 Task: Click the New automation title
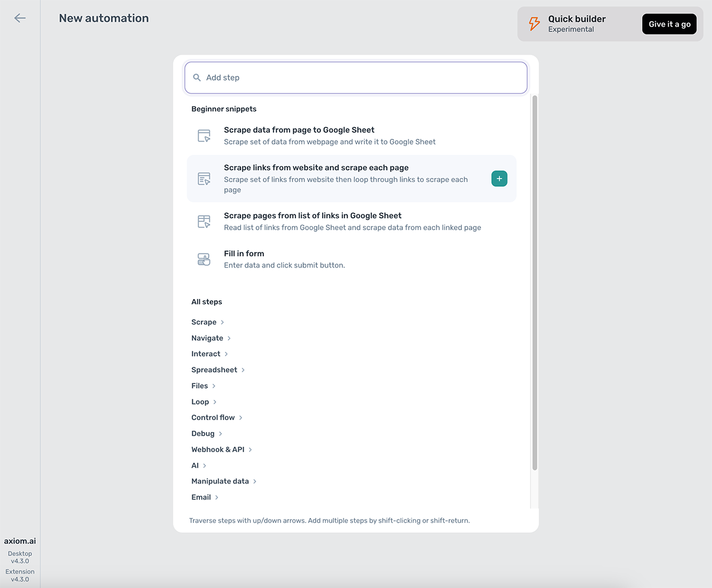104,18
